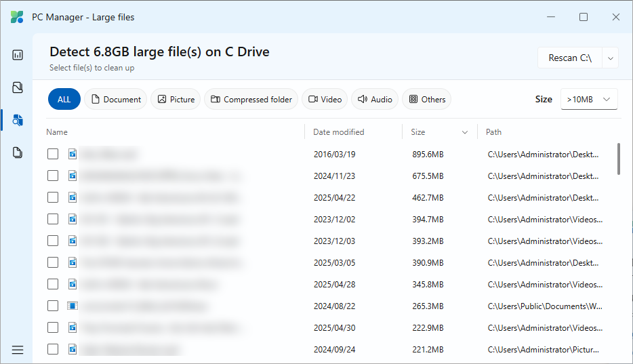Viewport: 633px width, 364px height.
Task: Click the PC Manager logo in title bar
Action: point(17,17)
